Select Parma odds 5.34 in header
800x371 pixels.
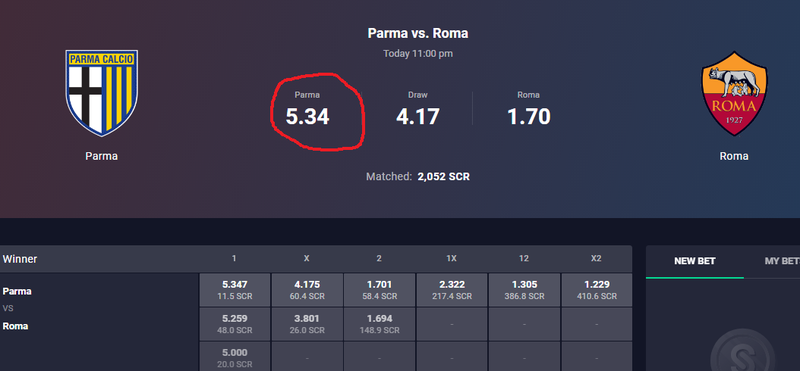pyautogui.click(x=308, y=110)
